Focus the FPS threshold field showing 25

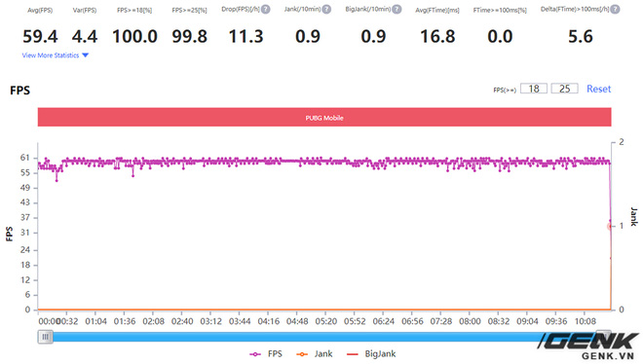(565, 89)
